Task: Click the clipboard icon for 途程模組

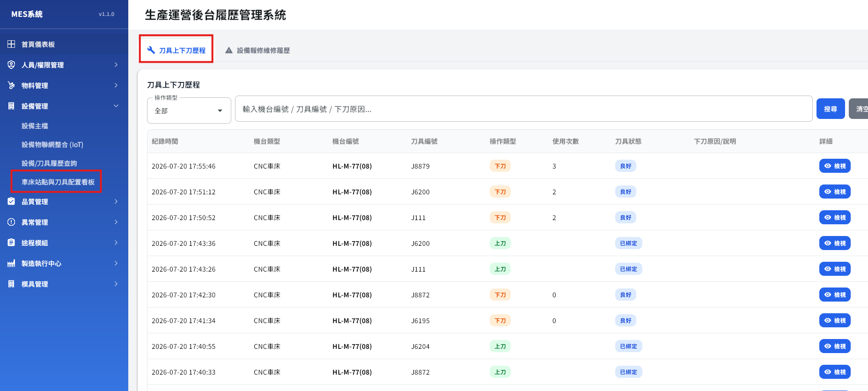Action: click(11, 243)
